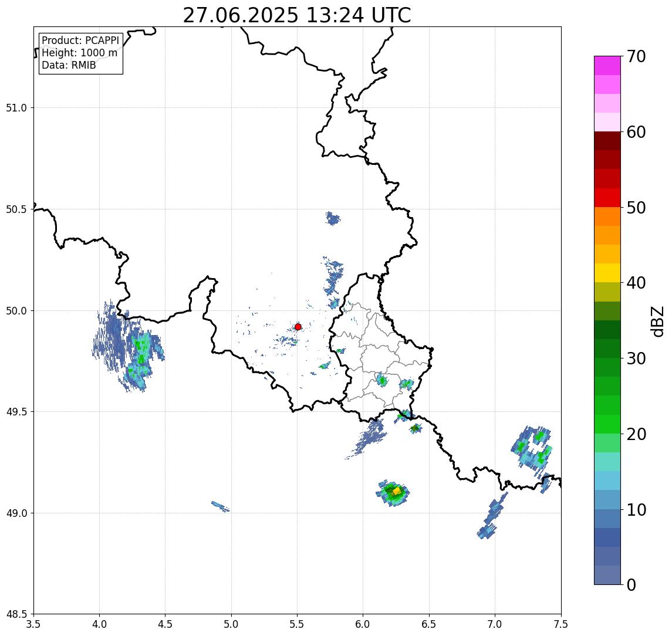Pick the magenta top colorbar swatch
Viewport: 672px width, 636px height.
(x=607, y=66)
